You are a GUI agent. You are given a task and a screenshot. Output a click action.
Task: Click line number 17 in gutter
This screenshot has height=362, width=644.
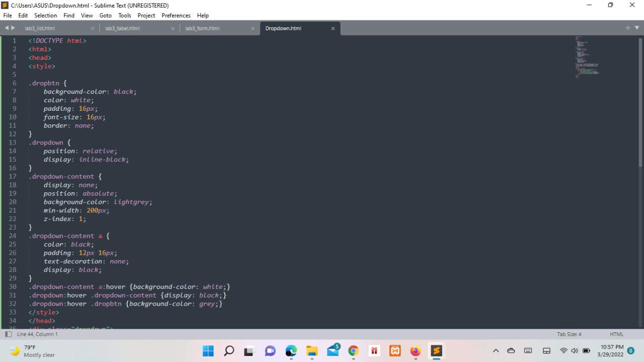point(13,176)
